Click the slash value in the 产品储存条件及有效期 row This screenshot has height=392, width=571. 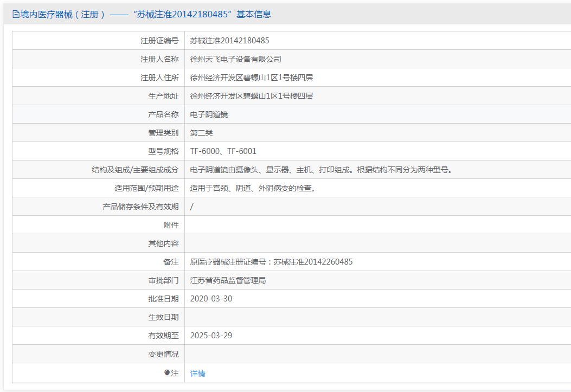[191, 207]
